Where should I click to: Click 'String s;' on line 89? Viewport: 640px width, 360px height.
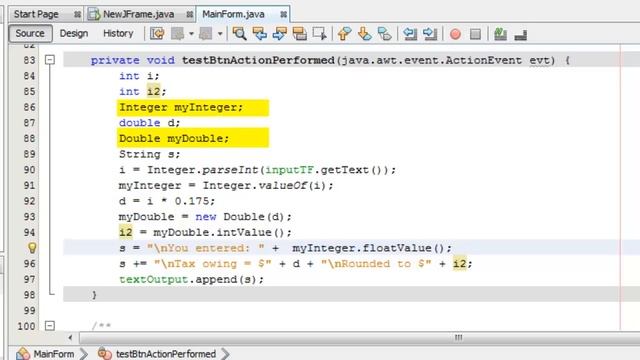(149, 154)
